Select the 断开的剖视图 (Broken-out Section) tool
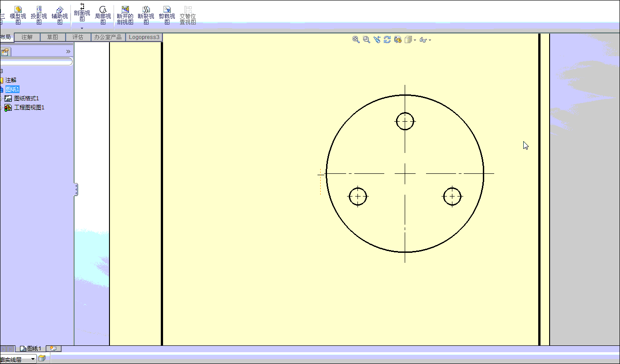Viewport: 620px width, 364px height. pos(125,15)
